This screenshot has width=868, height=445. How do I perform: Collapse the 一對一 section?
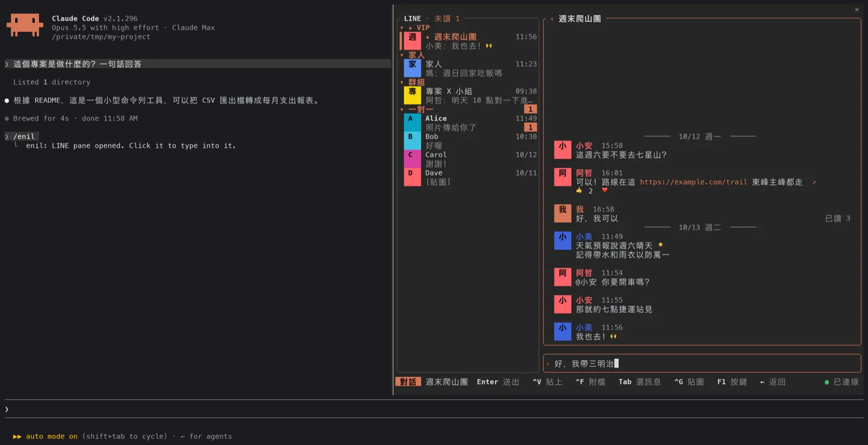(x=402, y=109)
